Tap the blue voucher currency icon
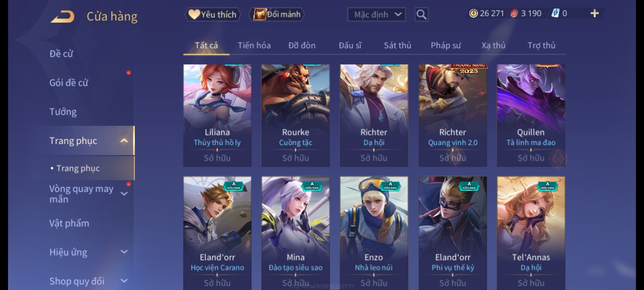 [x=555, y=13]
